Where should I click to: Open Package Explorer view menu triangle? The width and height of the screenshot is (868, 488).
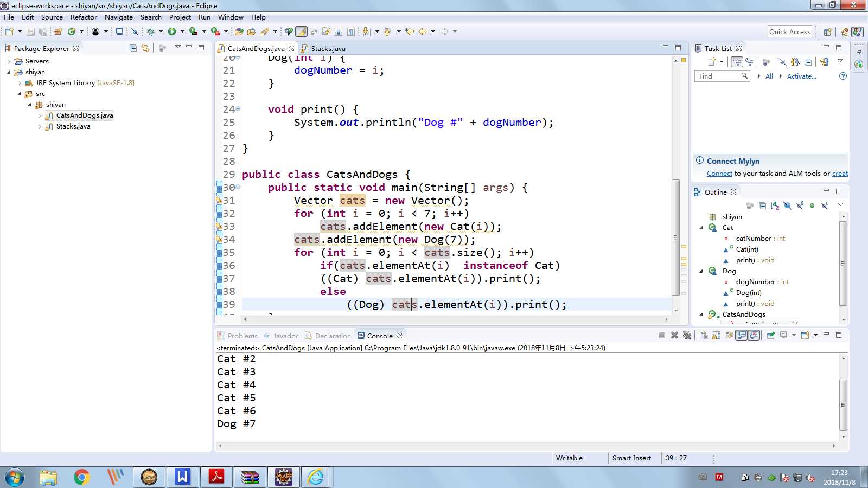pyautogui.click(x=177, y=47)
